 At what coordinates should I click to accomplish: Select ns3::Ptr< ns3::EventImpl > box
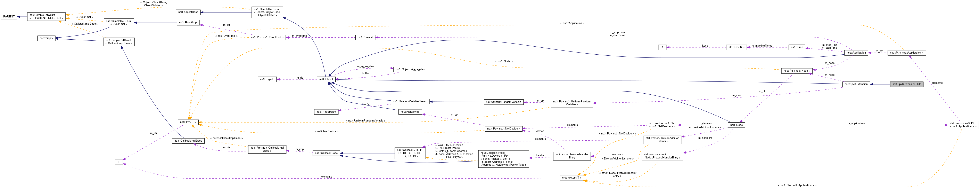(267, 37)
